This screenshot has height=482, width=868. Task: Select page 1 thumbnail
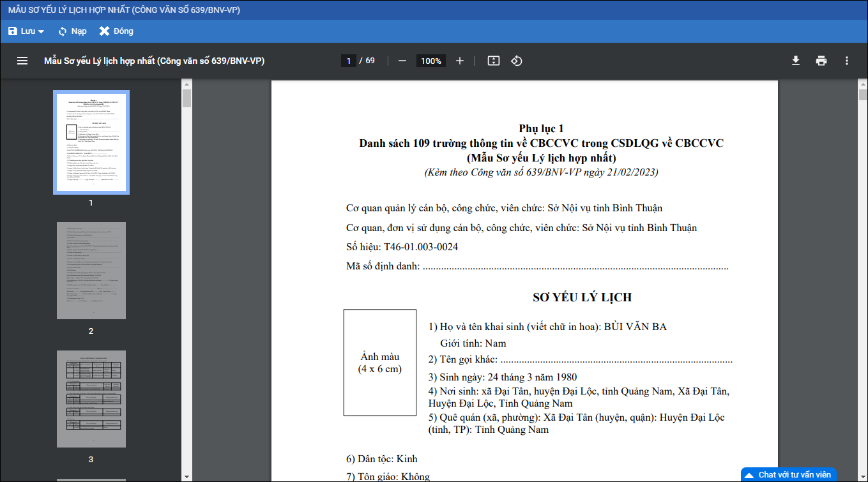pyautogui.click(x=91, y=142)
